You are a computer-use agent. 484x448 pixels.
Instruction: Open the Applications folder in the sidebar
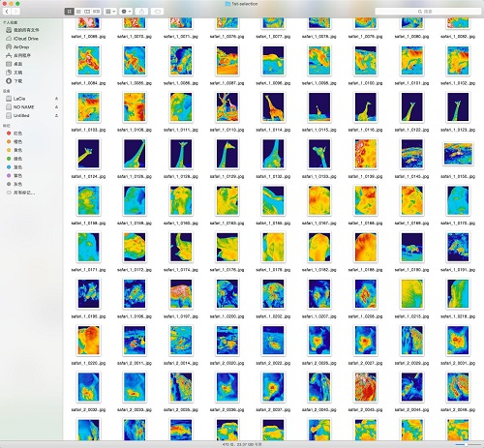(x=18, y=55)
